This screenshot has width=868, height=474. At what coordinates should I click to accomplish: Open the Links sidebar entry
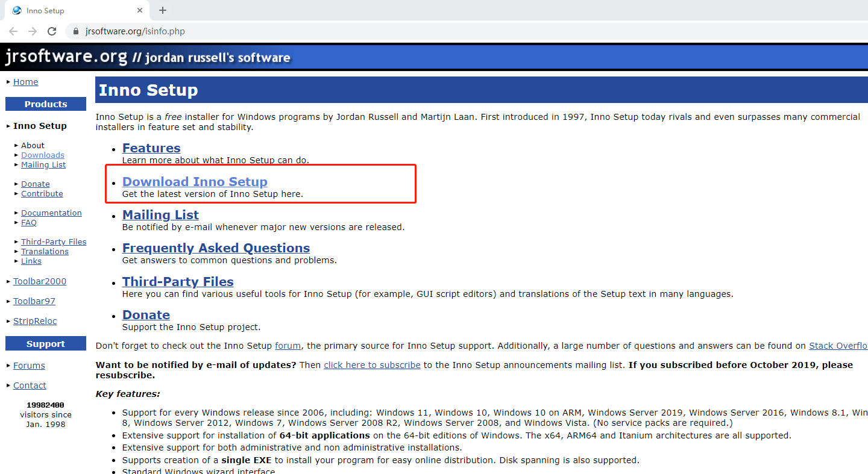click(x=31, y=261)
